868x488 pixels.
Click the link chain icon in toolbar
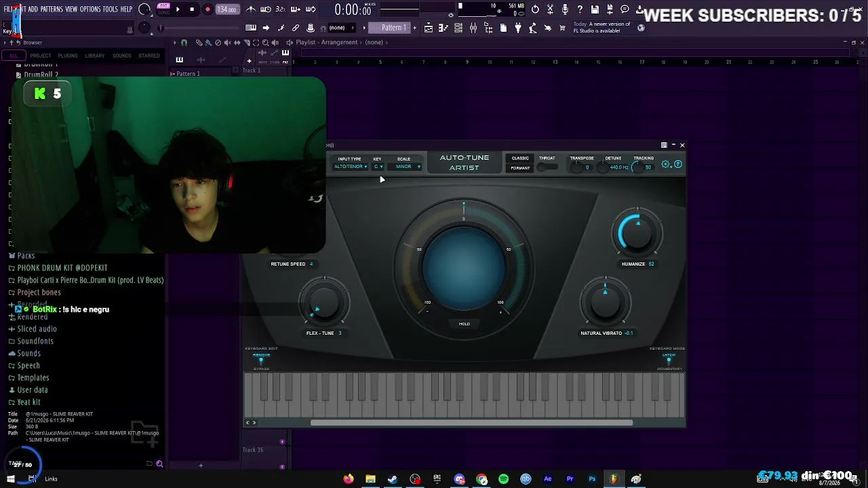(296, 28)
